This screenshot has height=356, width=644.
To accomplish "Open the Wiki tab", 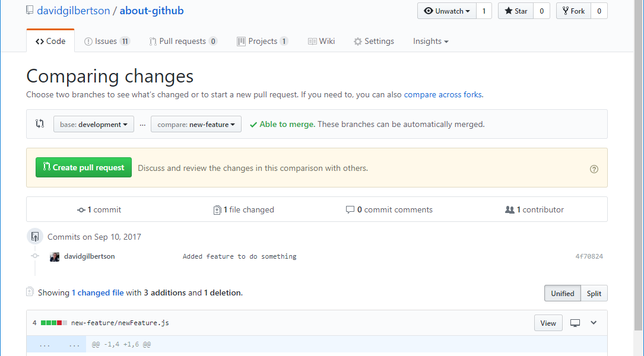I will coord(321,41).
